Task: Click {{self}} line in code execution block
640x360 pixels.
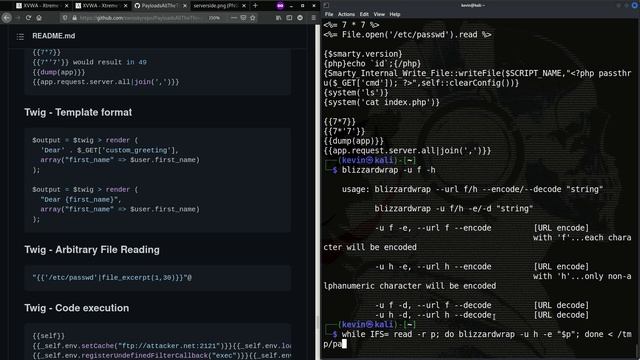Action: (x=49, y=336)
